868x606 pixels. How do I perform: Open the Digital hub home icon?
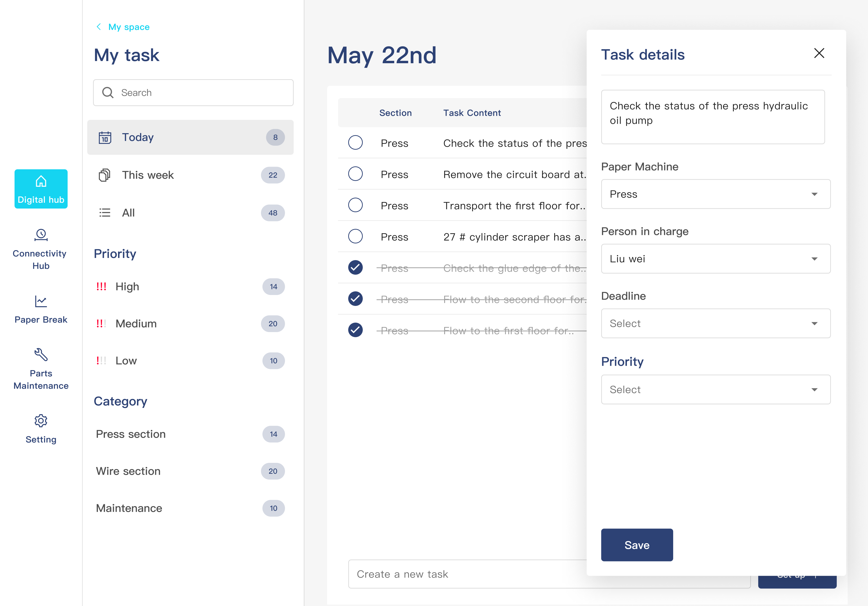[x=41, y=182]
